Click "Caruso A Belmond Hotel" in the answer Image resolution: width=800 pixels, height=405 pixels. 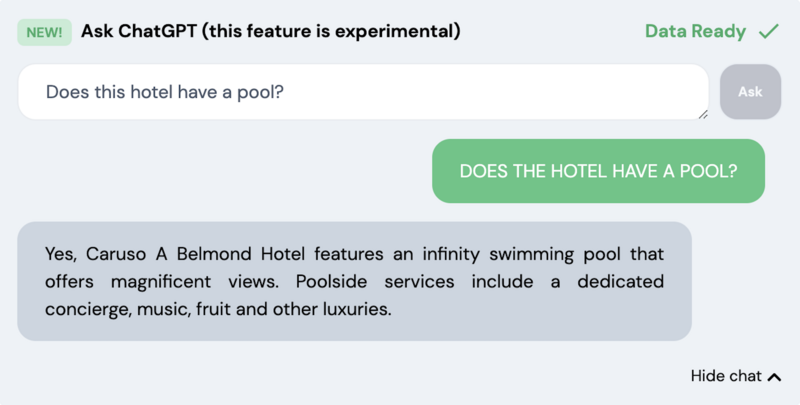(195, 254)
